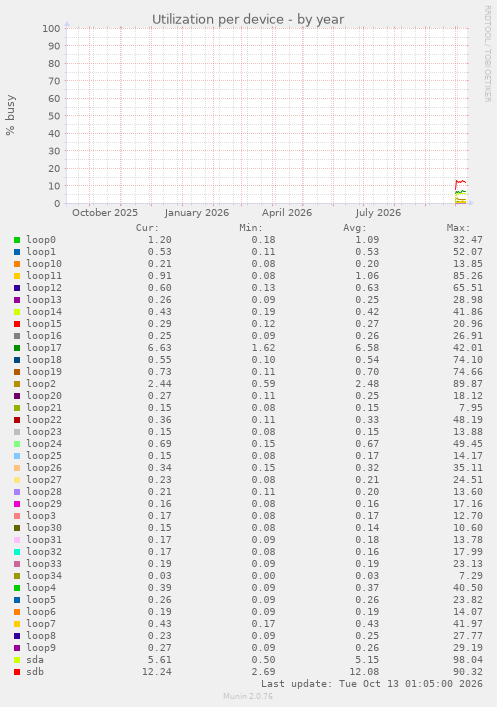Click loop2 max value 89.87
Image resolution: width=497 pixels, height=707 pixels.
468,384
